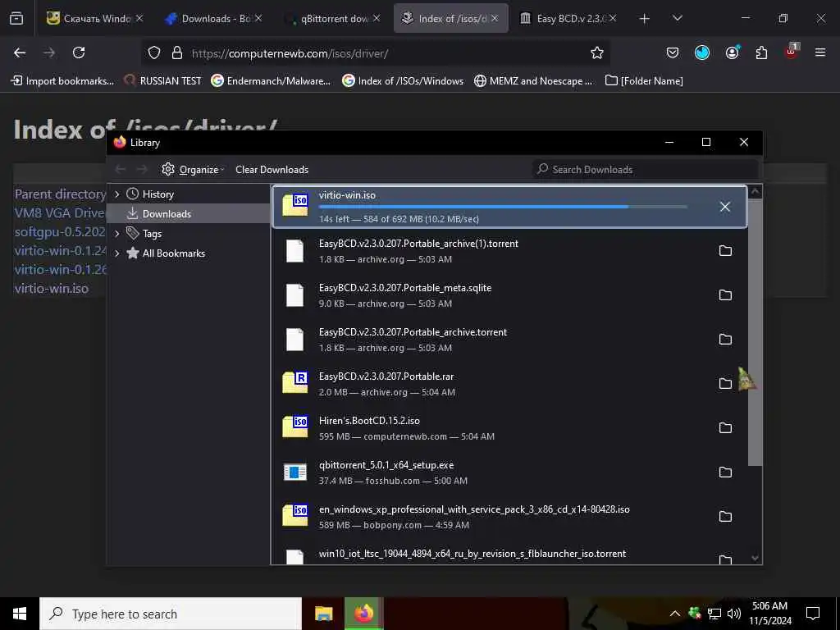The width and height of the screenshot is (840, 630).
Task: Open the Organize menu in Library
Action: coord(193,169)
